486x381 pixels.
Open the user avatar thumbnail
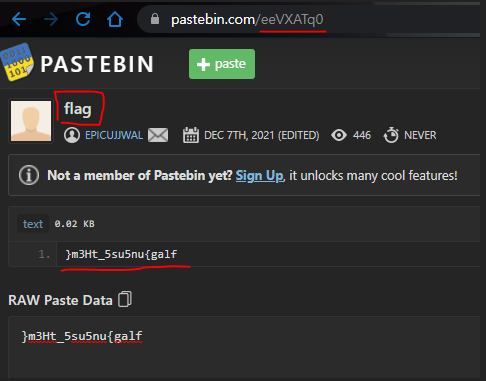31,121
